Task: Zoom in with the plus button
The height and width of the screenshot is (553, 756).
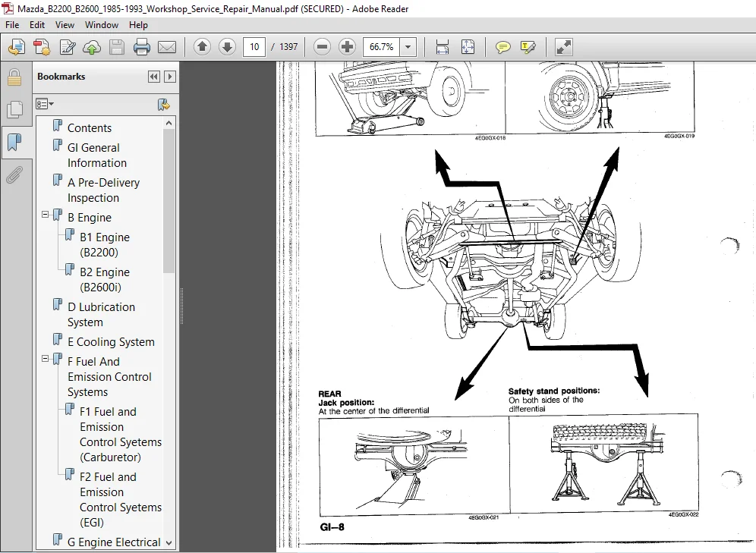Action: 347,47
